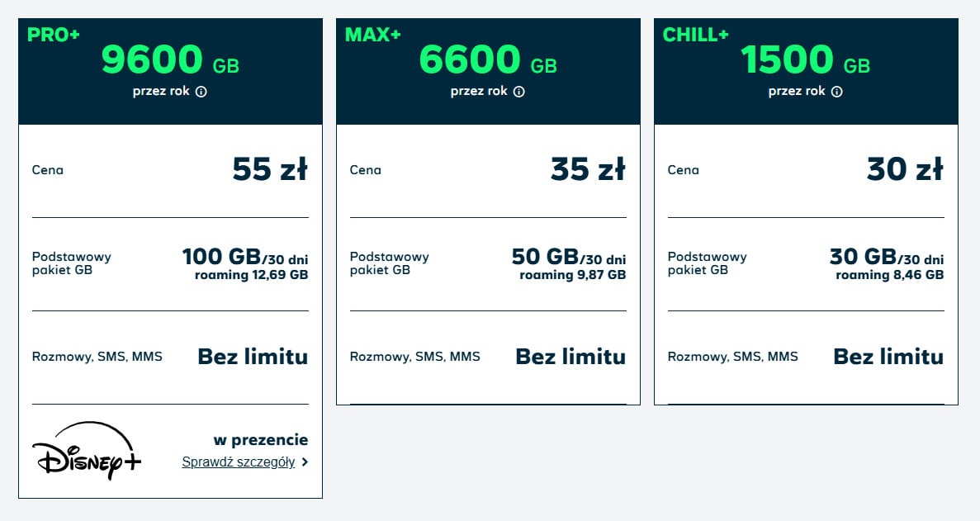This screenshot has width=980, height=521.
Task: Select the PRO+ plan title
Action: pos(54,35)
